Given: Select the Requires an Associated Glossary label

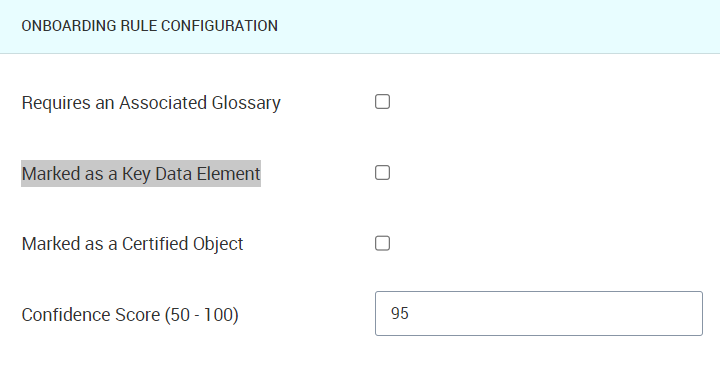Looking at the screenshot, I should 151,103.
